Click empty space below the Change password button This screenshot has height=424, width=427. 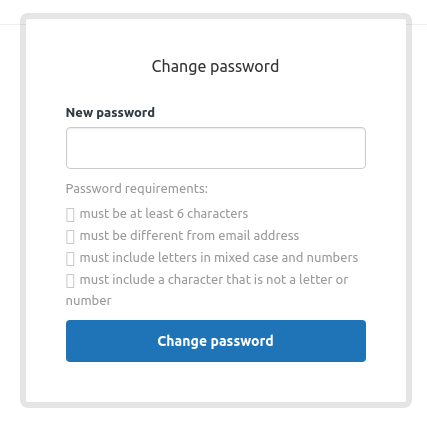216,382
